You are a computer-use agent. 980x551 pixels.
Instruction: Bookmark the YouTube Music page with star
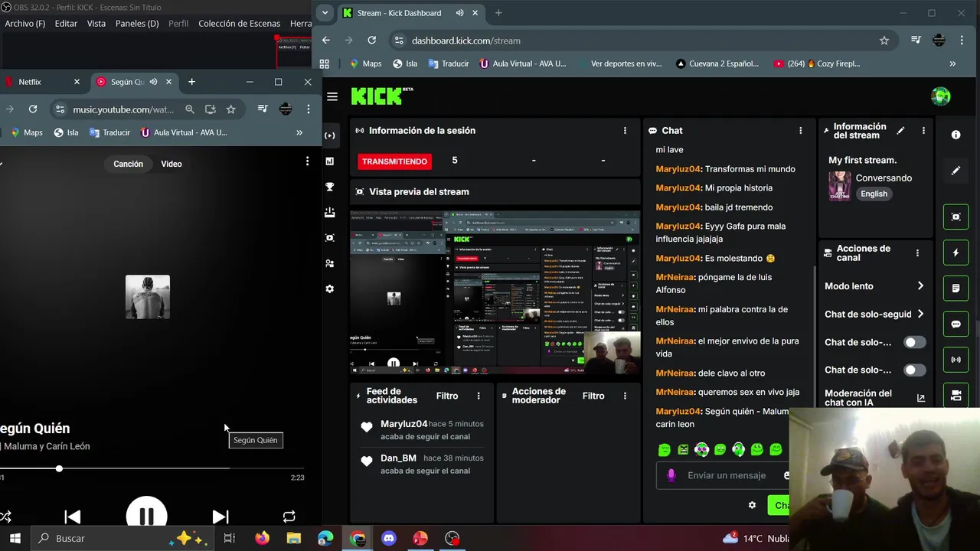click(230, 109)
